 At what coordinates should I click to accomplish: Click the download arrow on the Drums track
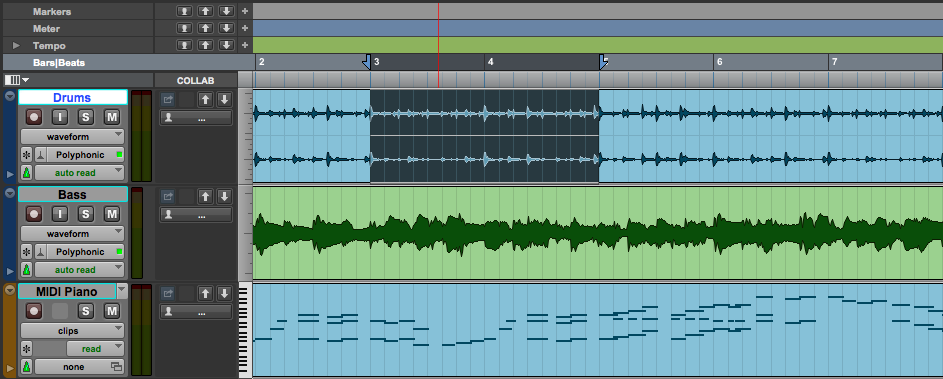click(224, 99)
